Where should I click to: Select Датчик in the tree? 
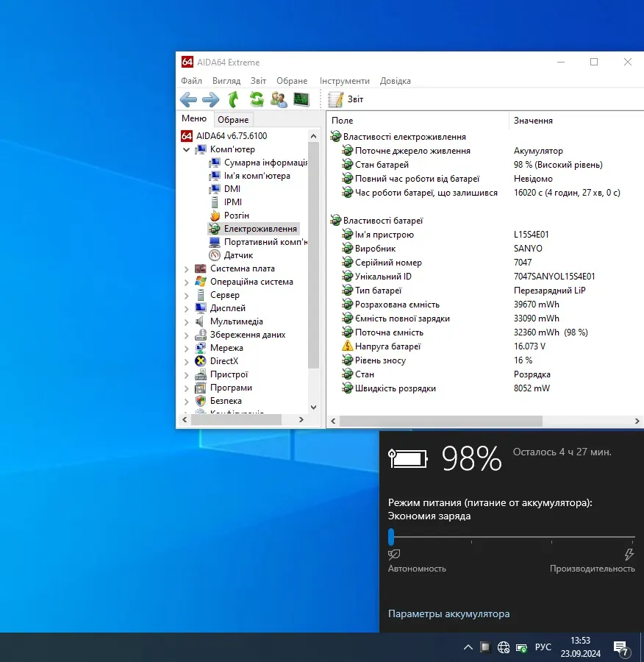pos(238,255)
